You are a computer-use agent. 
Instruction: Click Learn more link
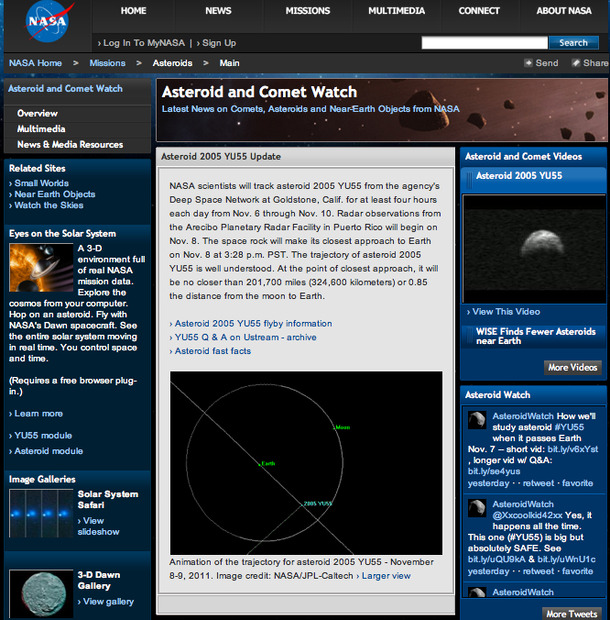tap(38, 414)
